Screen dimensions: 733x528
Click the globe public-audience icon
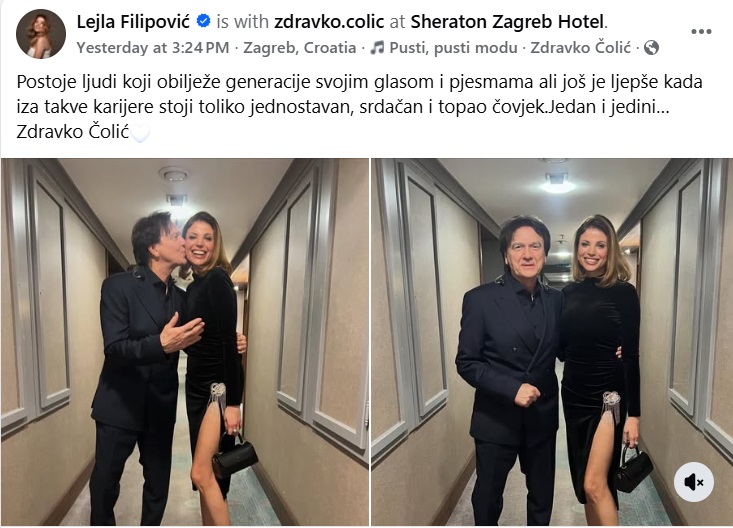click(651, 48)
